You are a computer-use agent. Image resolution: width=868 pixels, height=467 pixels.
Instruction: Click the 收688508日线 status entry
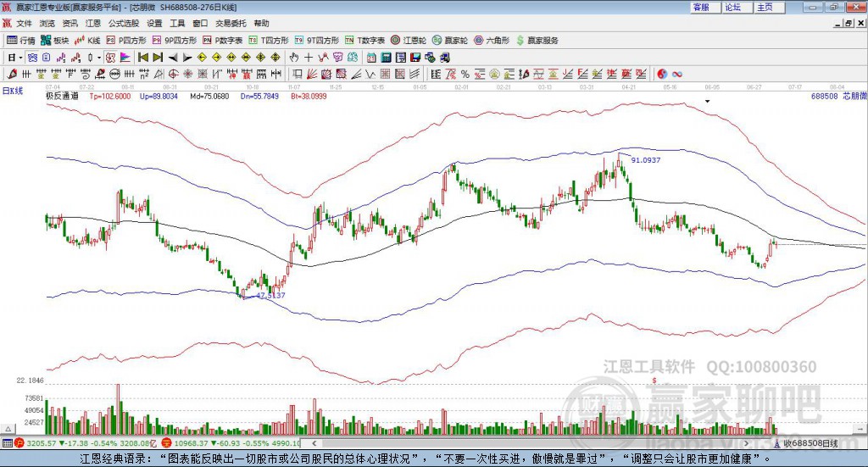[811, 443]
